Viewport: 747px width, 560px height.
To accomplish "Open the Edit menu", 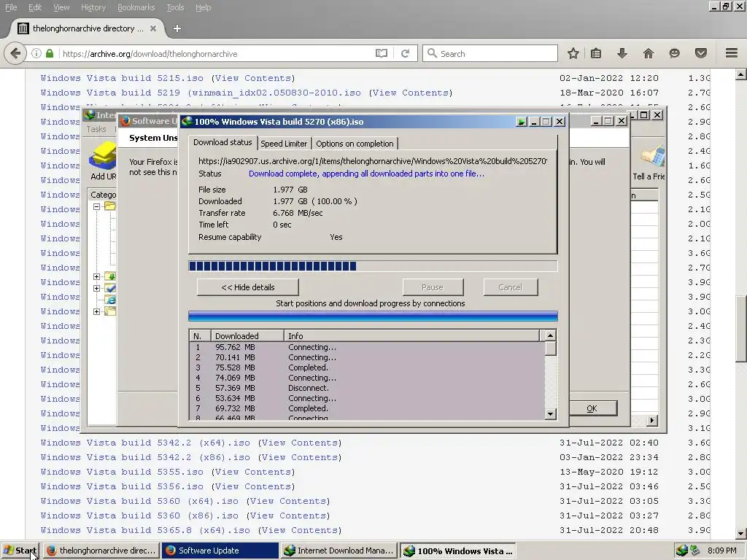I will [35, 7].
